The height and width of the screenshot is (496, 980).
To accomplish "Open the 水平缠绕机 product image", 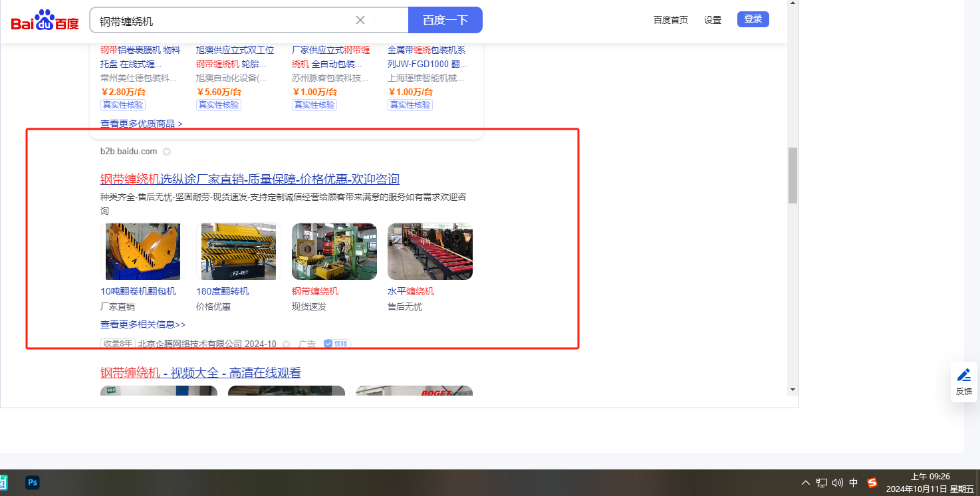I will tap(430, 251).
